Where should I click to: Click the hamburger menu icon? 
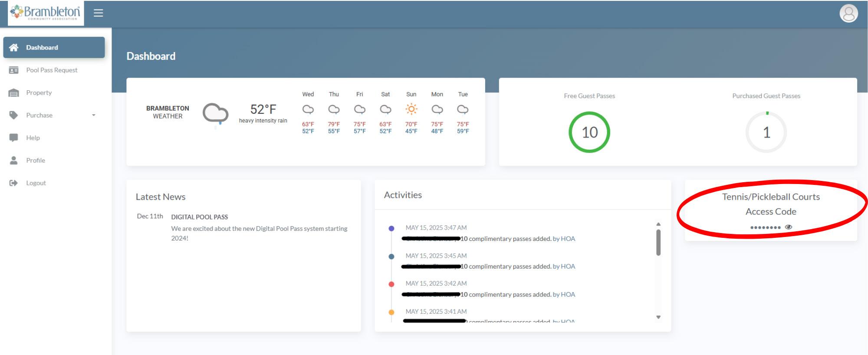coord(99,13)
